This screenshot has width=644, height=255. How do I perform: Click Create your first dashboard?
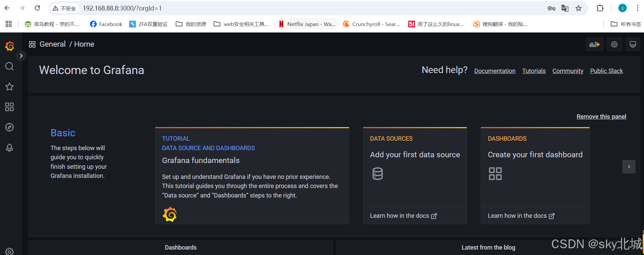(535, 155)
